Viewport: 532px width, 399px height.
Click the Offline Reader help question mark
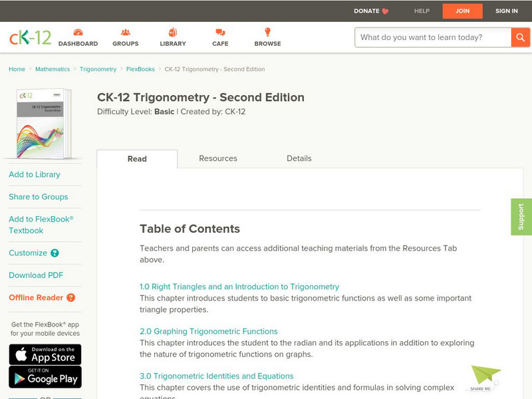(70, 297)
